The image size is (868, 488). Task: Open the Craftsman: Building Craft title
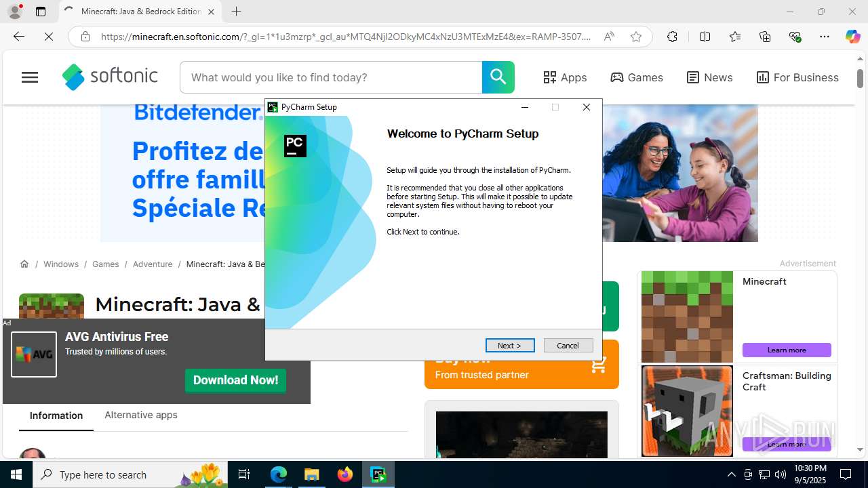click(787, 381)
